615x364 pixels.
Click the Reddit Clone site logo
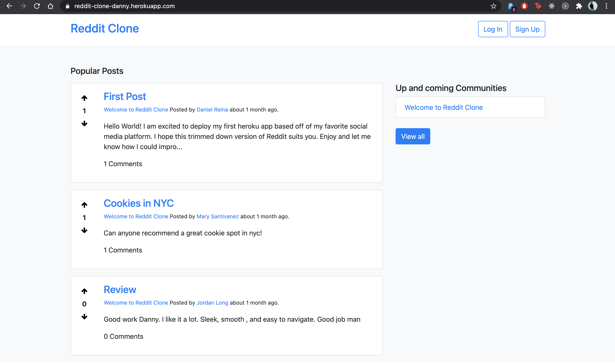pos(105,28)
